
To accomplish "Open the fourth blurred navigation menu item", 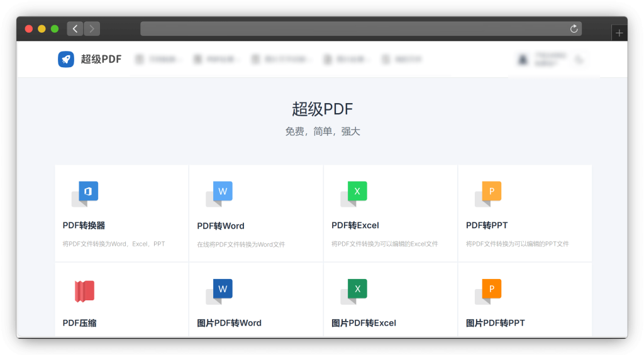I will [x=347, y=60].
